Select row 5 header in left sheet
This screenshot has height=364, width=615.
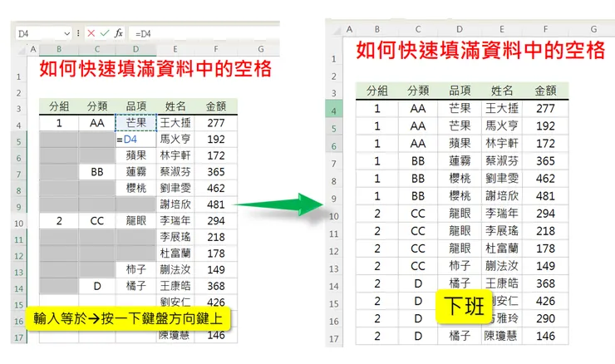(x=18, y=141)
